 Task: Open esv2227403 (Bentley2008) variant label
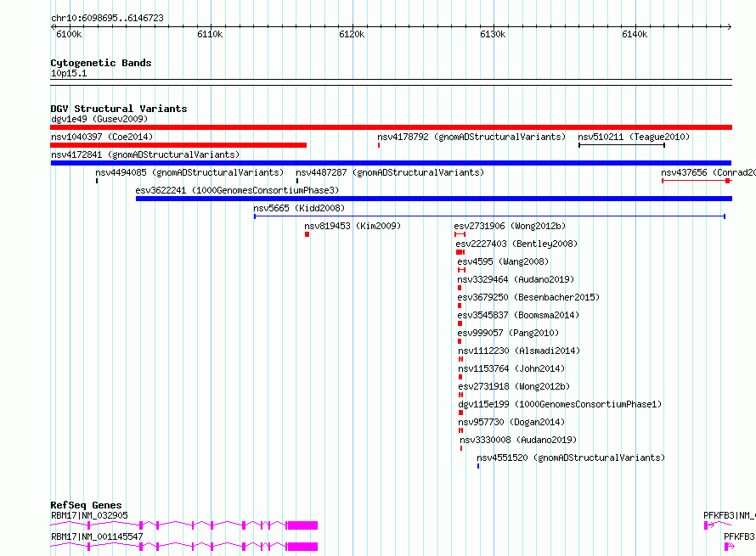516,244
